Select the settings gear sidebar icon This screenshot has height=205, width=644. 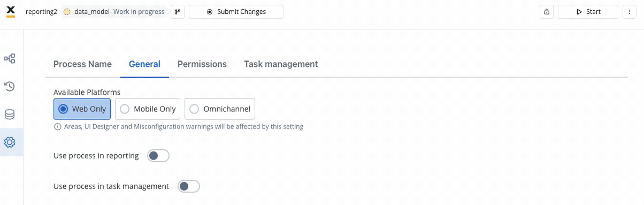click(x=10, y=142)
